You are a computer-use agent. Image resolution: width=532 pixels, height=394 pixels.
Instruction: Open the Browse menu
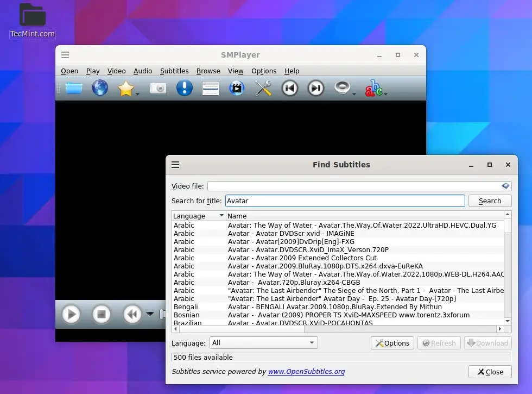(x=208, y=71)
